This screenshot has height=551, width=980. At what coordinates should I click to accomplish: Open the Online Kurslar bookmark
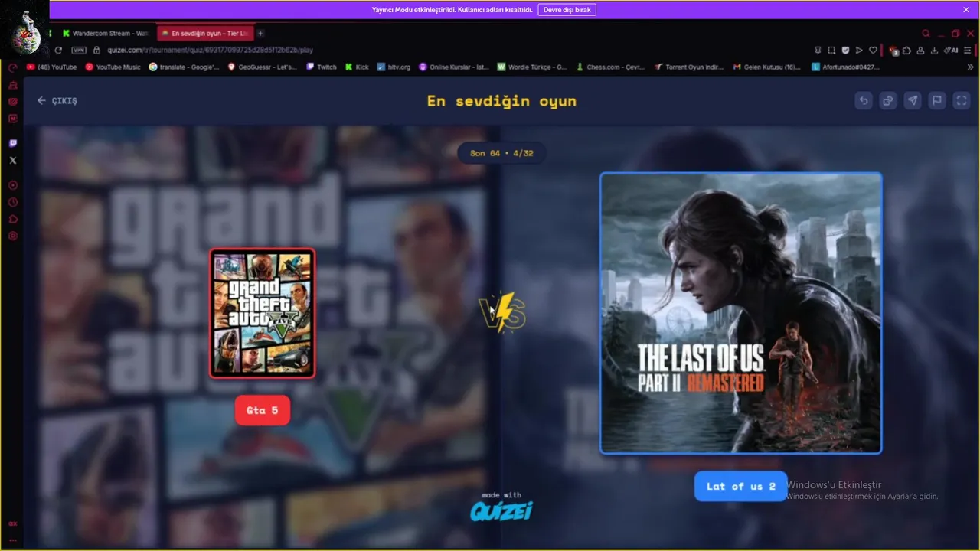(454, 67)
